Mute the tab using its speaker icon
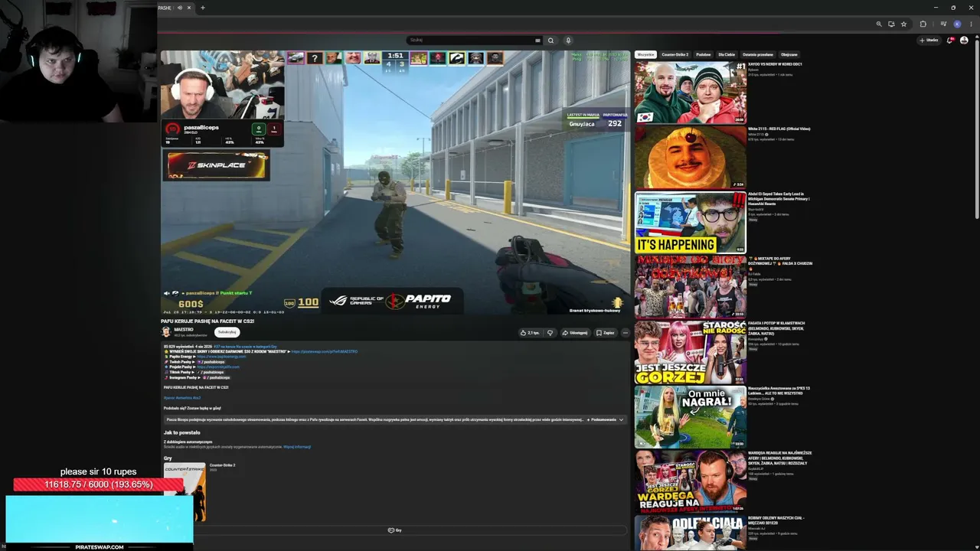Image resolution: width=980 pixels, height=551 pixels. click(180, 8)
